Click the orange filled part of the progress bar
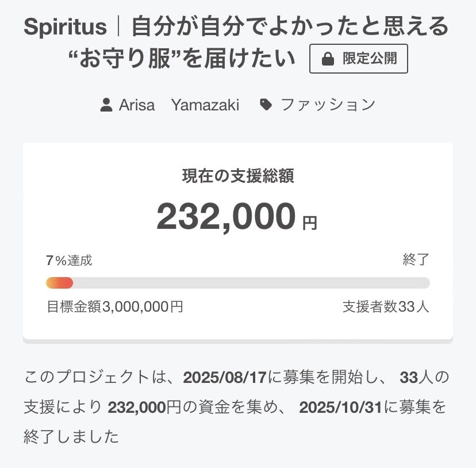The image size is (476, 468). [59, 283]
